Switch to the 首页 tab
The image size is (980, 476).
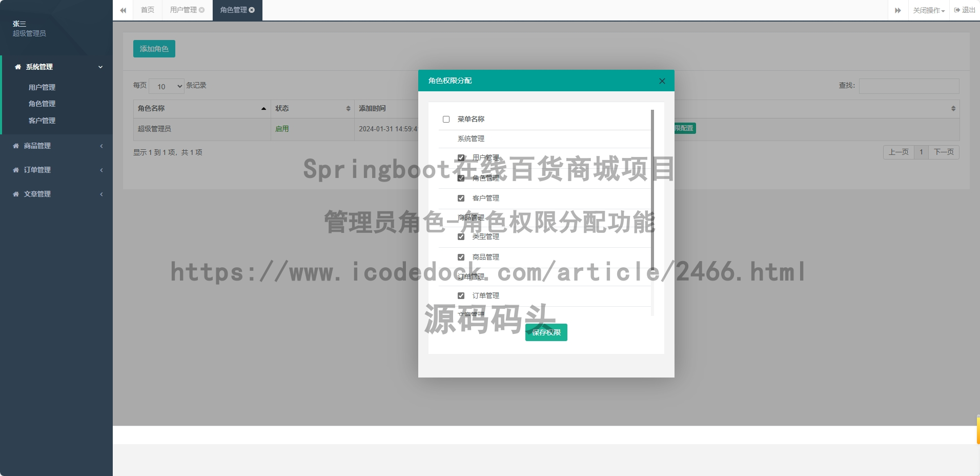tap(148, 10)
